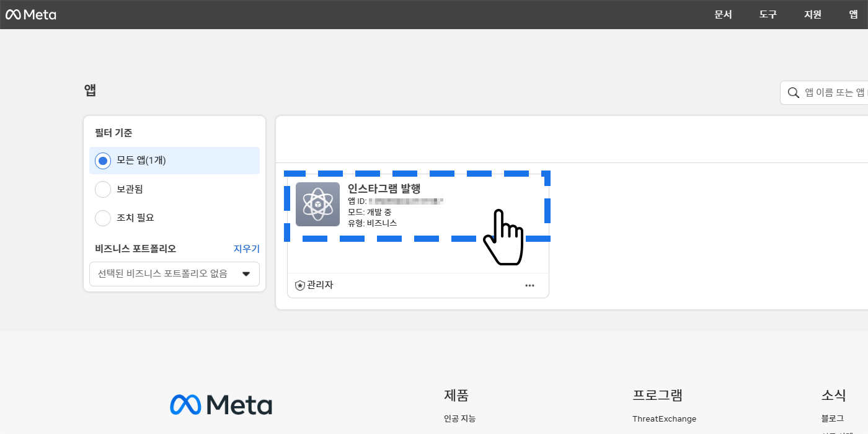Screen dimensions: 868x434
Task: Open the 앱 menu in the top bar
Action: (x=854, y=14)
